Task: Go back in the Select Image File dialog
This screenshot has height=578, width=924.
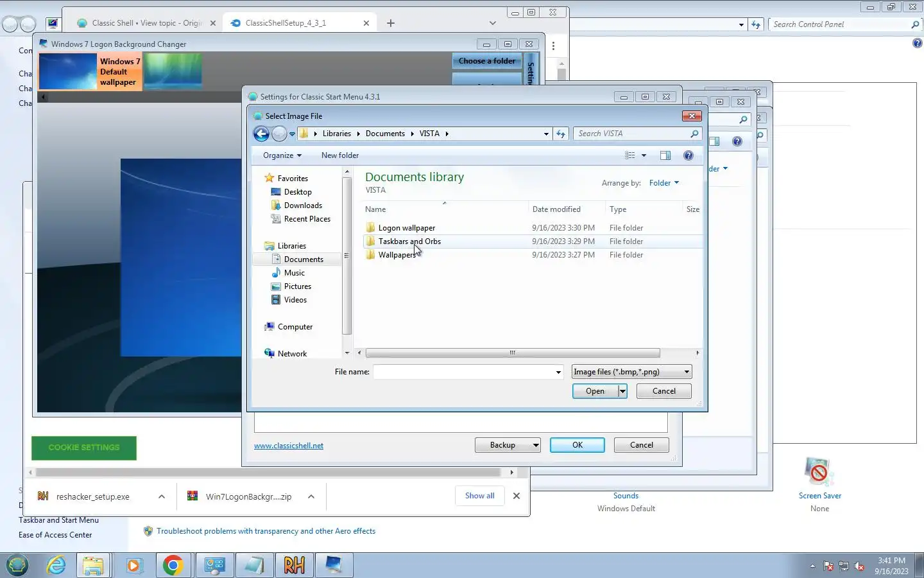Action: point(261,134)
